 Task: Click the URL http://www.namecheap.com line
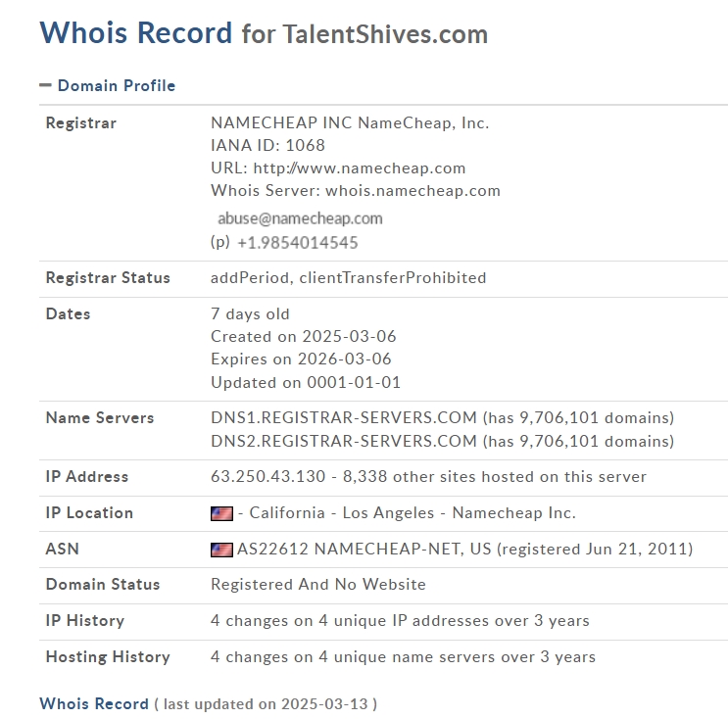click(338, 168)
